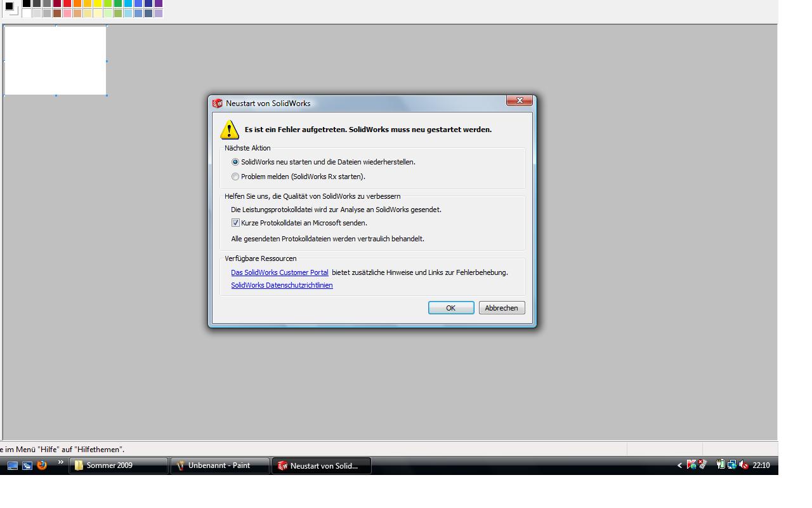This screenshot has width=812, height=508.
Task: Choose the bright orange palette swatch
Action: pyautogui.click(x=77, y=3)
